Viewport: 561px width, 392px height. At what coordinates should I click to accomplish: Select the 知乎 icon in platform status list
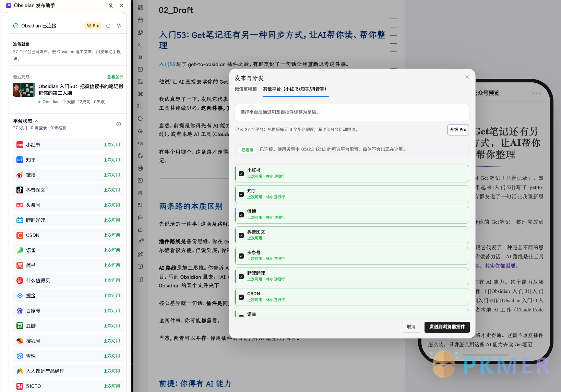[x=20, y=160]
